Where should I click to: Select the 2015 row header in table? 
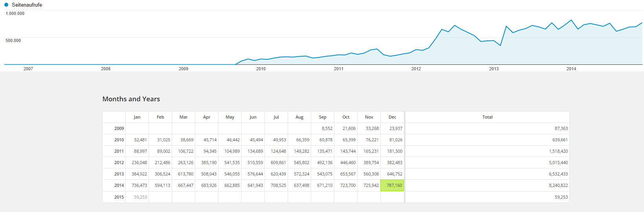click(x=119, y=197)
